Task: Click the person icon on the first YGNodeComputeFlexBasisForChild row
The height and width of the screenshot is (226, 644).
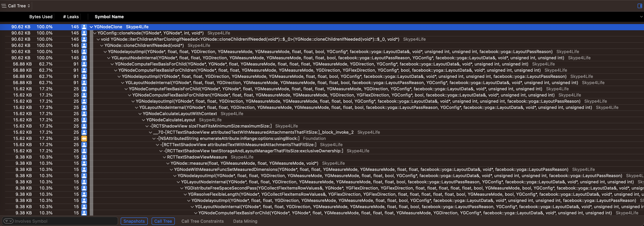Action: [84, 64]
